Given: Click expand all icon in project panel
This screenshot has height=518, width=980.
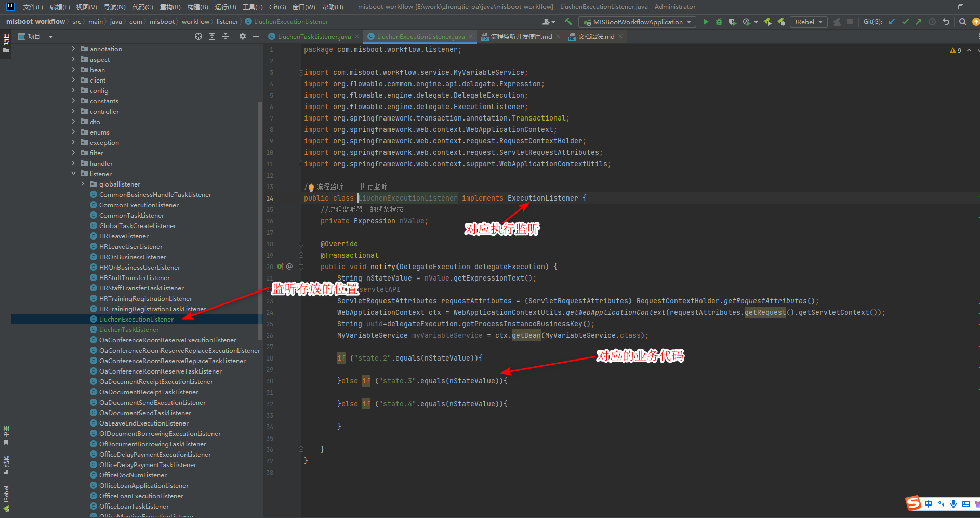Looking at the screenshot, I should pyautogui.click(x=212, y=36).
